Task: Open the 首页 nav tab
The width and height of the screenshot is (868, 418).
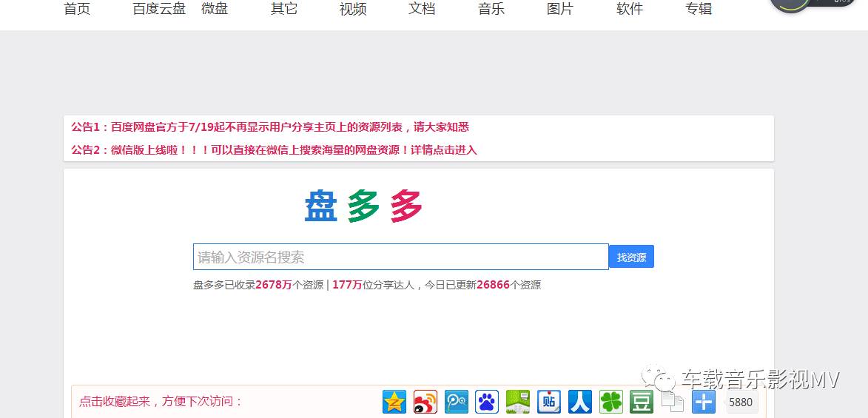Action: pos(77,9)
